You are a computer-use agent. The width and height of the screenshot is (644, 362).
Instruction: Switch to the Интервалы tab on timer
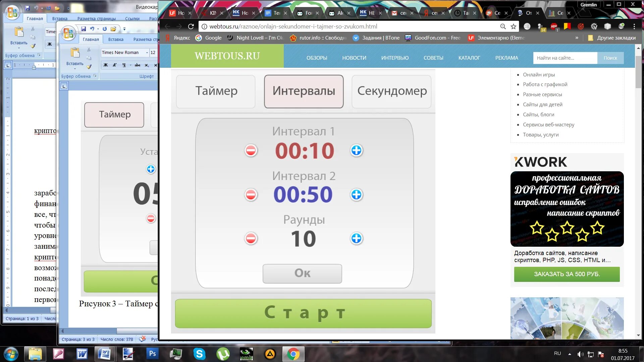[304, 91]
